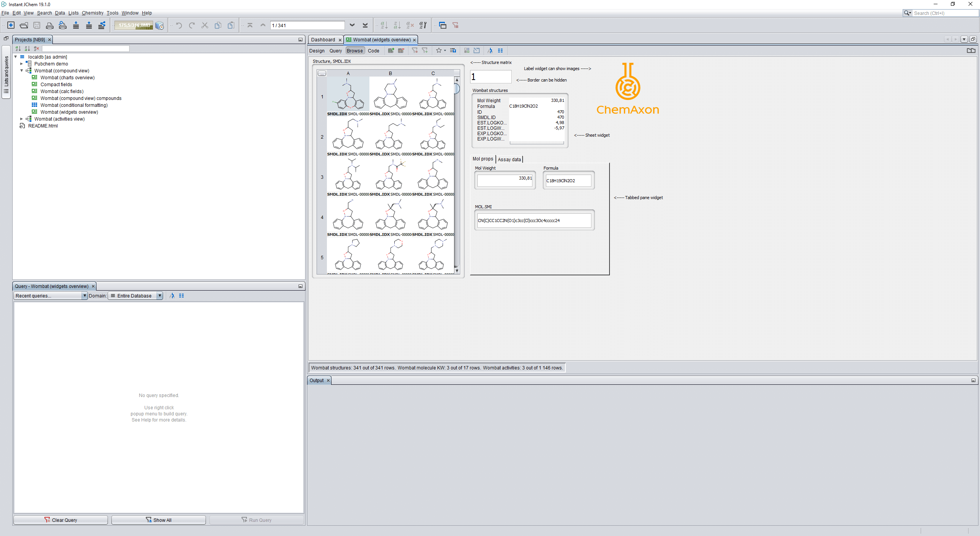The width and height of the screenshot is (980, 536).
Task: Select the undo icon in toolbar
Action: click(180, 25)
